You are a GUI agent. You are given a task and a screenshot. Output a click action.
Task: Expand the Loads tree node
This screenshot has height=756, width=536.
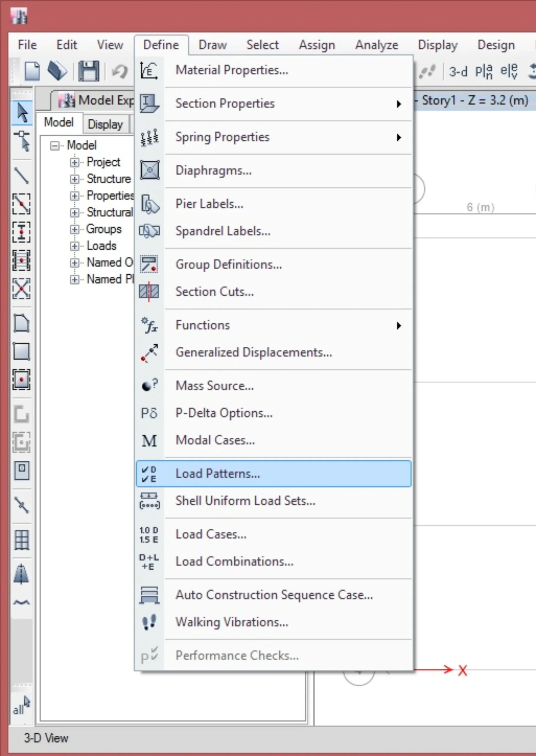pos(74,246)
